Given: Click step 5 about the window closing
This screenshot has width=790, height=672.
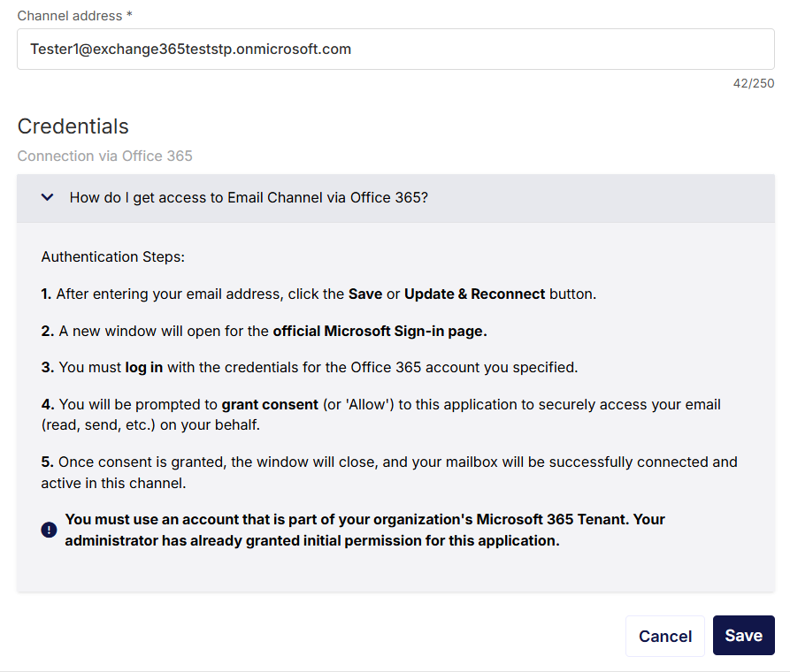Looking at the screenshot, I should point(389,472).
